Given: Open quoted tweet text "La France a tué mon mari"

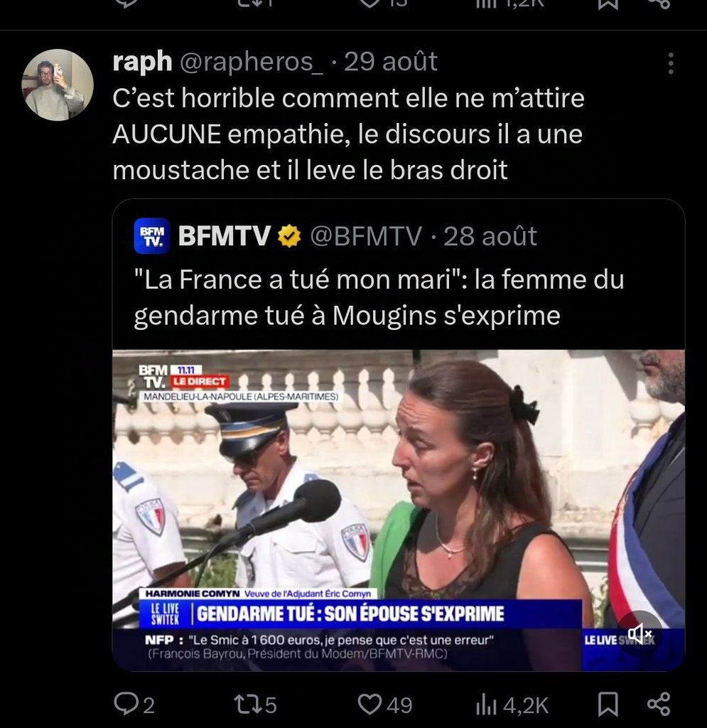Looking at the screenshot, I should [378, 297].
